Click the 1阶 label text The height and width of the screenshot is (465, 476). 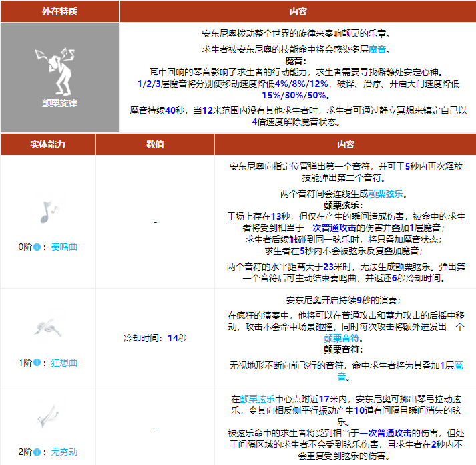[x=25, y=363]
